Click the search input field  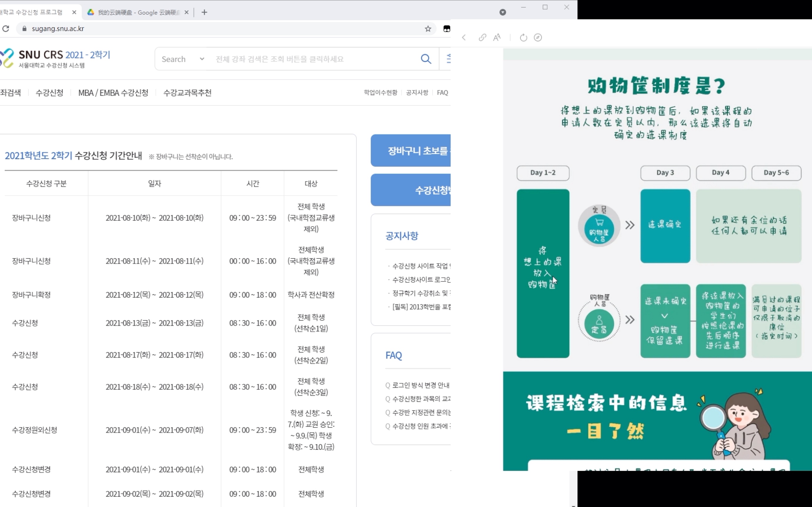click(x=316, y=59)
